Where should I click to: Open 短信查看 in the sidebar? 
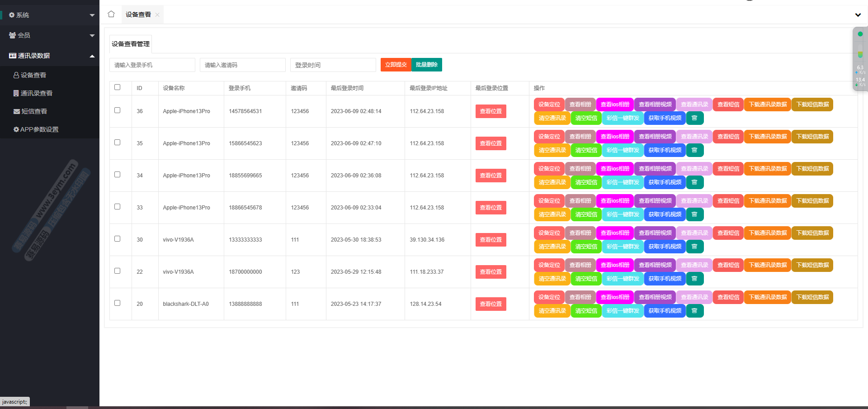point(34,111)
